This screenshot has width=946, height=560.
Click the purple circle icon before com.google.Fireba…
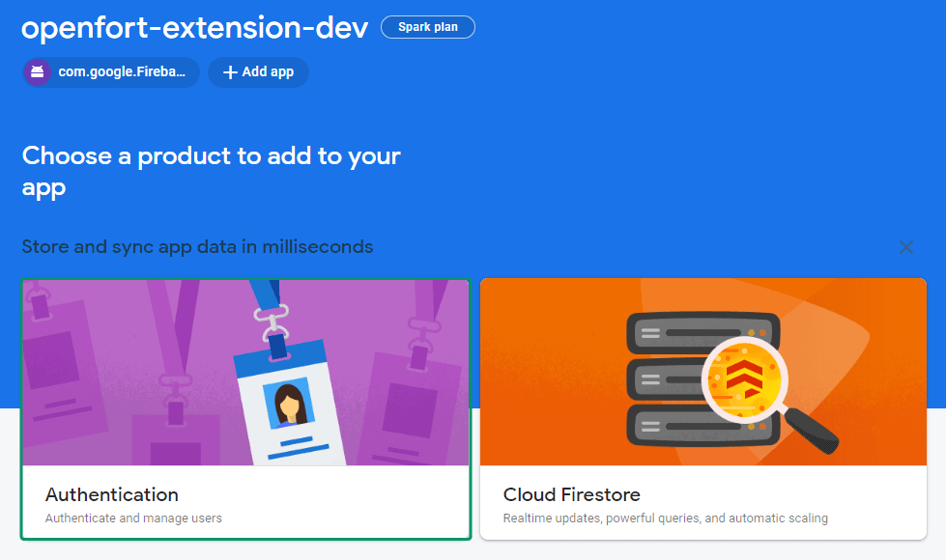(x=39, y=71)
